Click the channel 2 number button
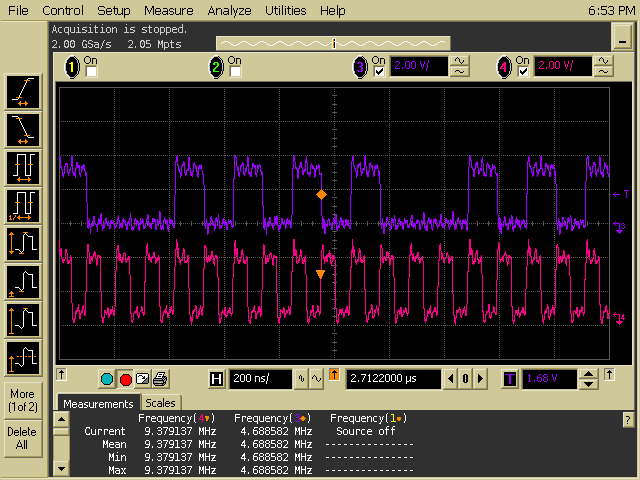Image resolution: width=640 pixels, height=480 pixels. tap(216, 67)
